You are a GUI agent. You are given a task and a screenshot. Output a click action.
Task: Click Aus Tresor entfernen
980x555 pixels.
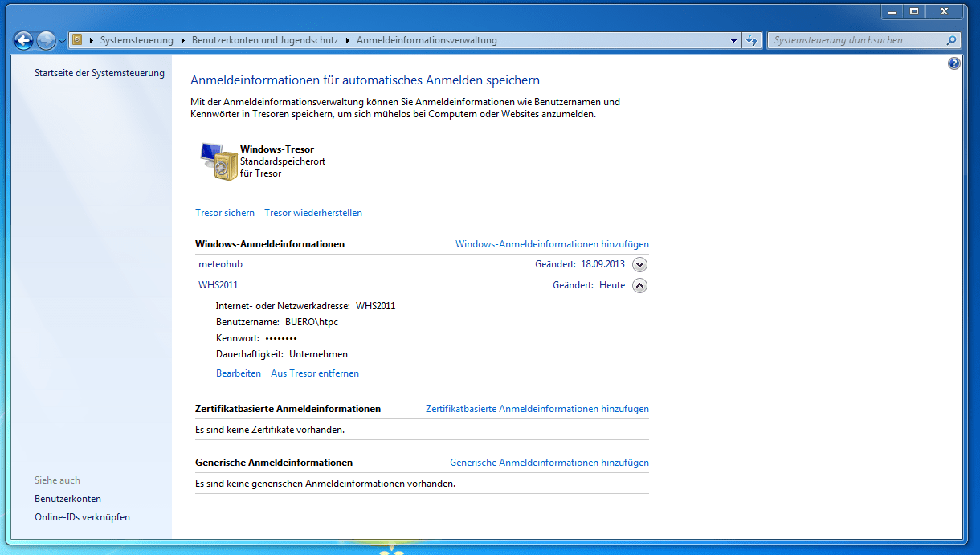pos(315,373)
